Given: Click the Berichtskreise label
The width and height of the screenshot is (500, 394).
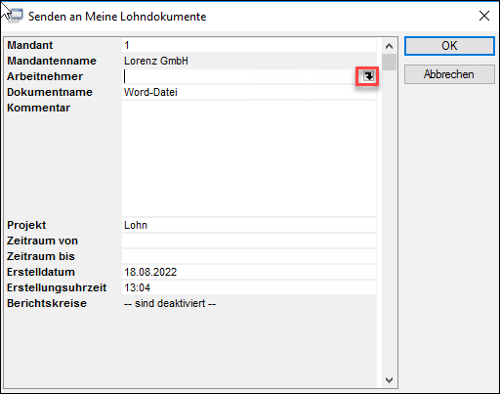Looking at the screenshot, I should click(47, 303).
